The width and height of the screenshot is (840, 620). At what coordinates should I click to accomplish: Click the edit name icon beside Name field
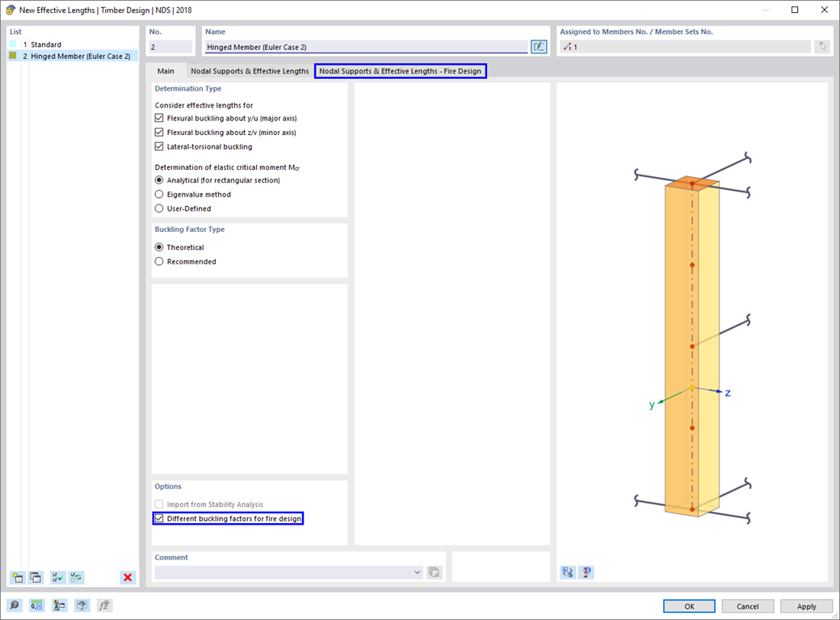click(539, 47)
